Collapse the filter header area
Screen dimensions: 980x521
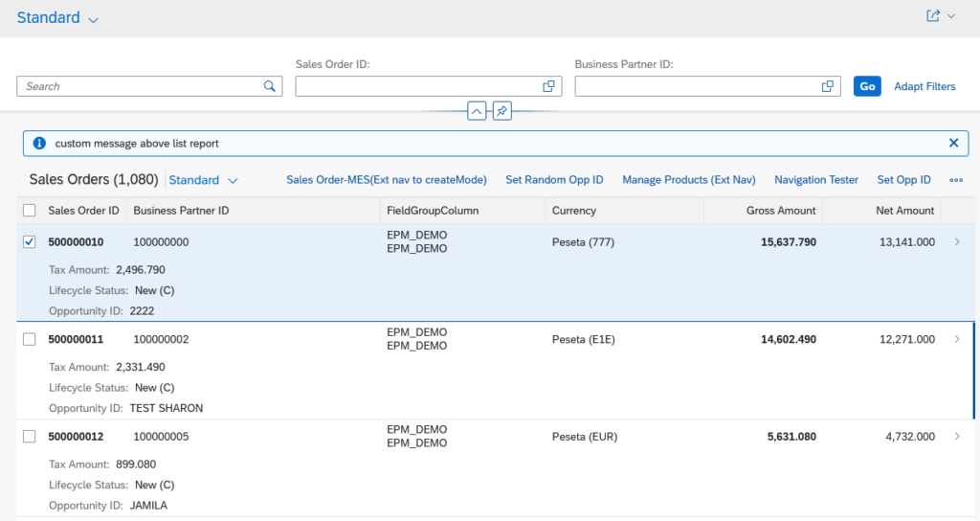point(477,111)
